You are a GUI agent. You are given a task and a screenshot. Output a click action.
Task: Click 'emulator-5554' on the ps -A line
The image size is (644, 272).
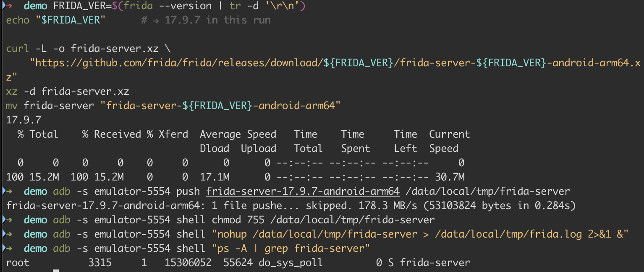click(x=132, y=248)
